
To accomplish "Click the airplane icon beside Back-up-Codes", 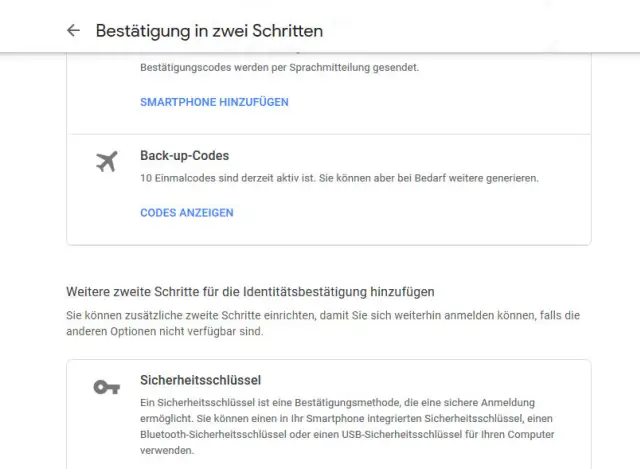I will click(x=106, y=162).
